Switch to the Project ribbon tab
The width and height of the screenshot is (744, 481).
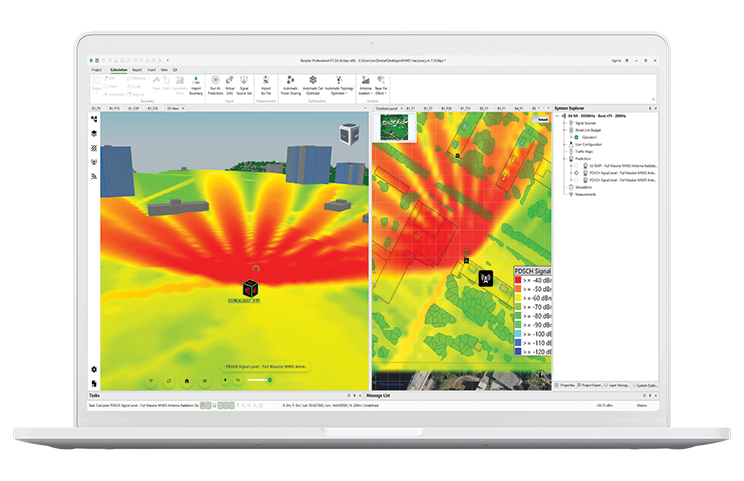pyautogui.click(x=97, y=70)
